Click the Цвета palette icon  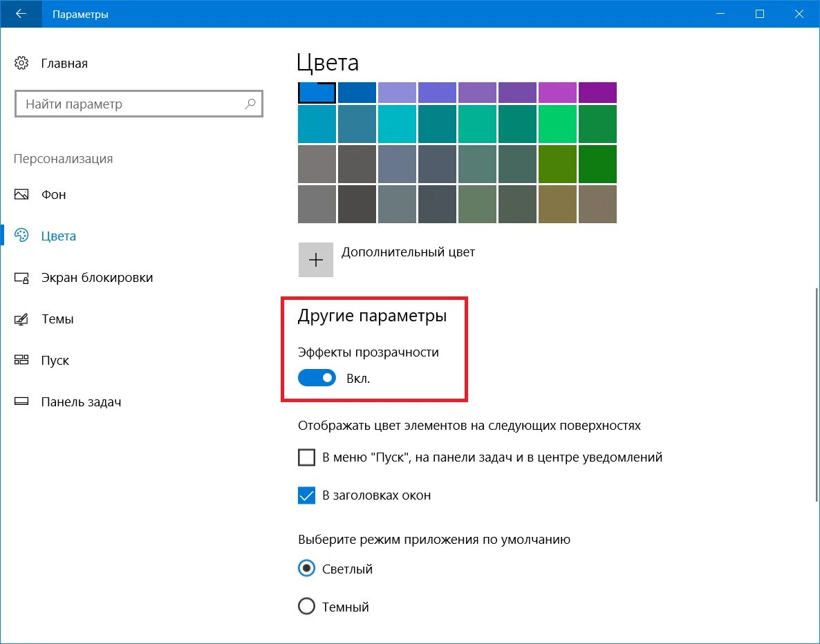21,236
